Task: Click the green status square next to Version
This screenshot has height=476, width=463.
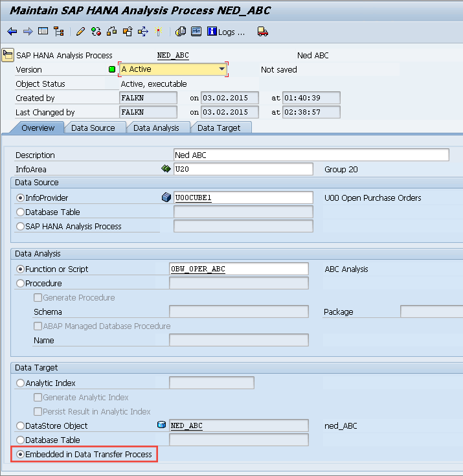Action: (x=112, y=69)
